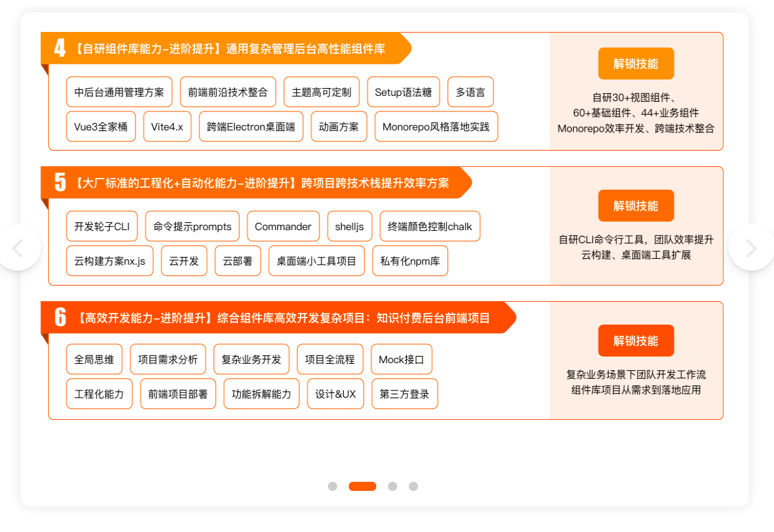
Task: Click 解锁技能 button in section 4
Action: [x=636, y=64]
